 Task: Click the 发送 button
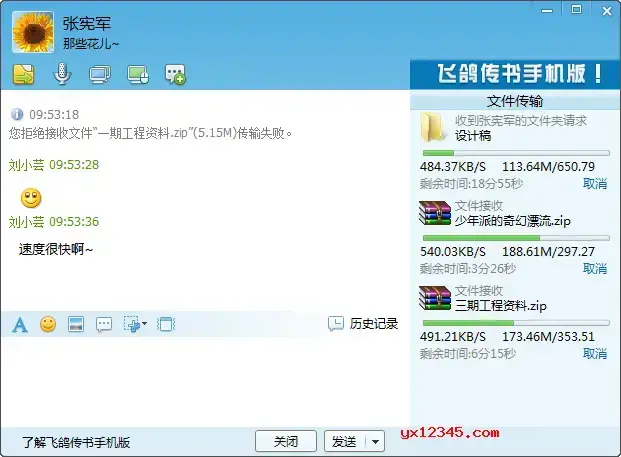coord(345,441)
